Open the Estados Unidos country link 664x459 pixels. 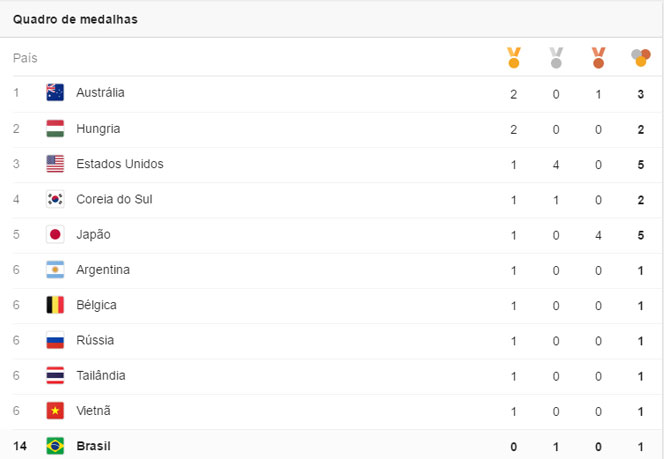pos(119,164)
